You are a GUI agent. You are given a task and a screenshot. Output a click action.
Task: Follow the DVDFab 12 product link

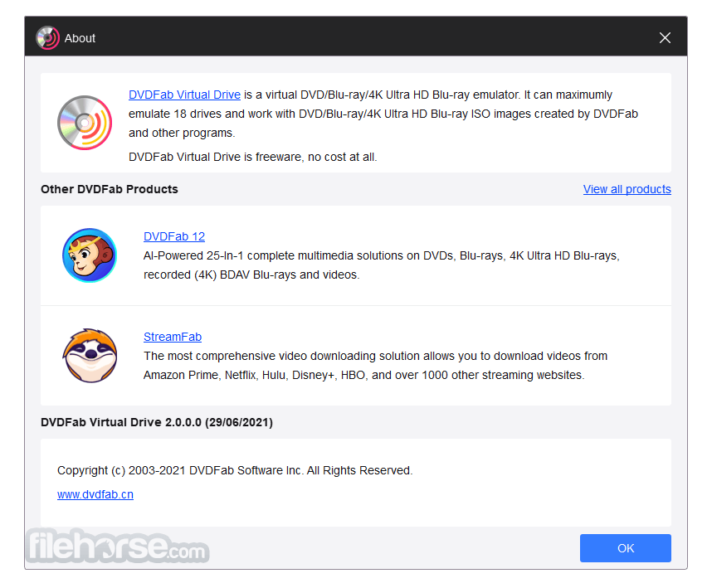(174, 236)
